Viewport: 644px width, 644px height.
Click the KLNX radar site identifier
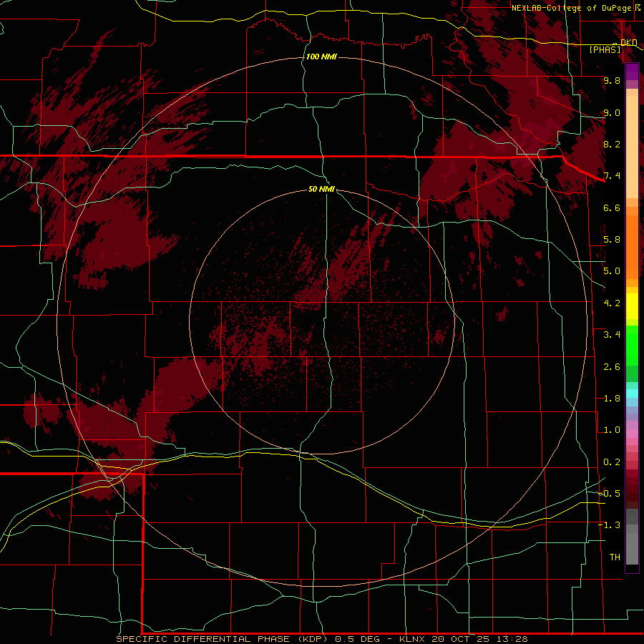pos(412,639)
